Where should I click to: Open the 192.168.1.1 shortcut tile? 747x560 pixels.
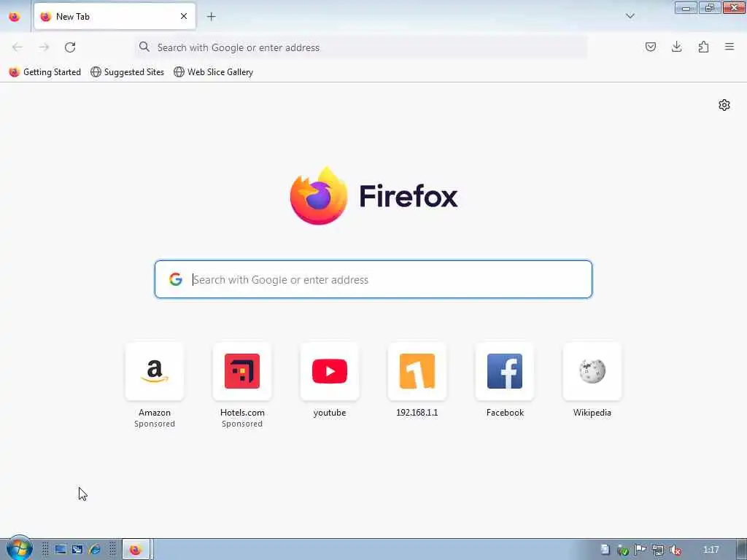pos(417,371)
